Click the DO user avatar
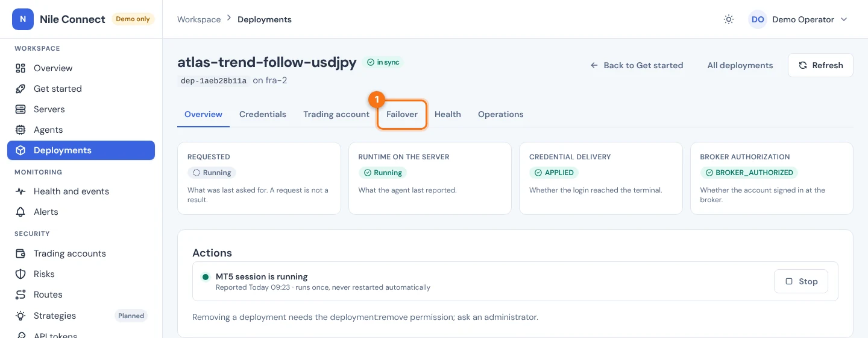 (x=758, y=19)
